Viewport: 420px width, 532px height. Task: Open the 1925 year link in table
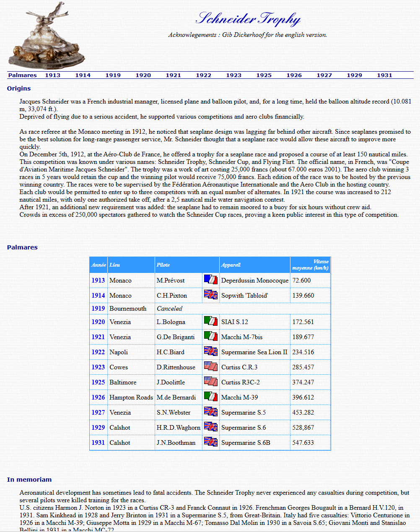point(99,382)
